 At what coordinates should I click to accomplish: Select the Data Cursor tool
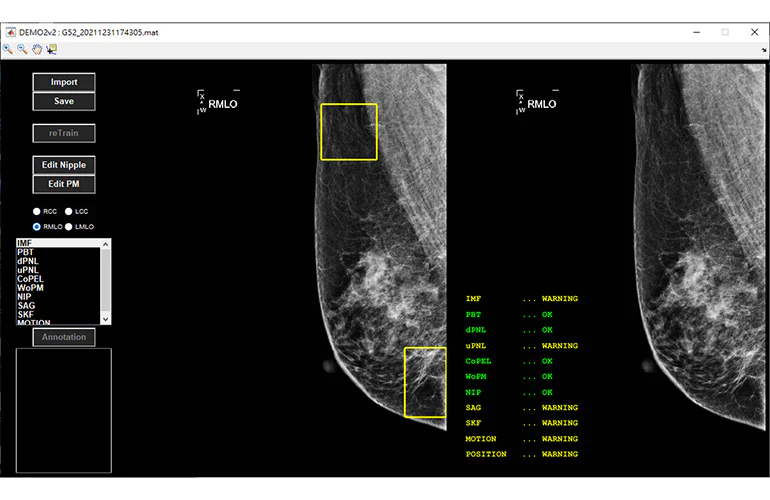[x=52, y=49]
